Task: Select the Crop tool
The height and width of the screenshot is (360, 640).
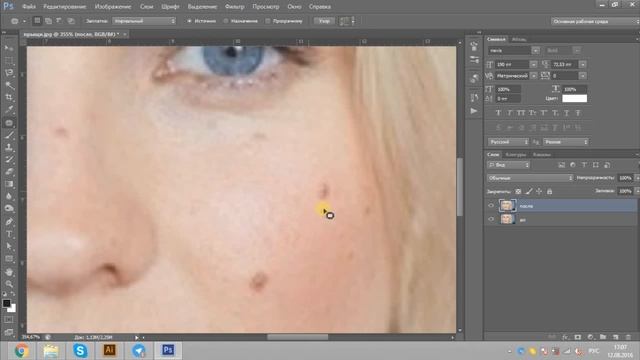Action: [x=9, y=98]
